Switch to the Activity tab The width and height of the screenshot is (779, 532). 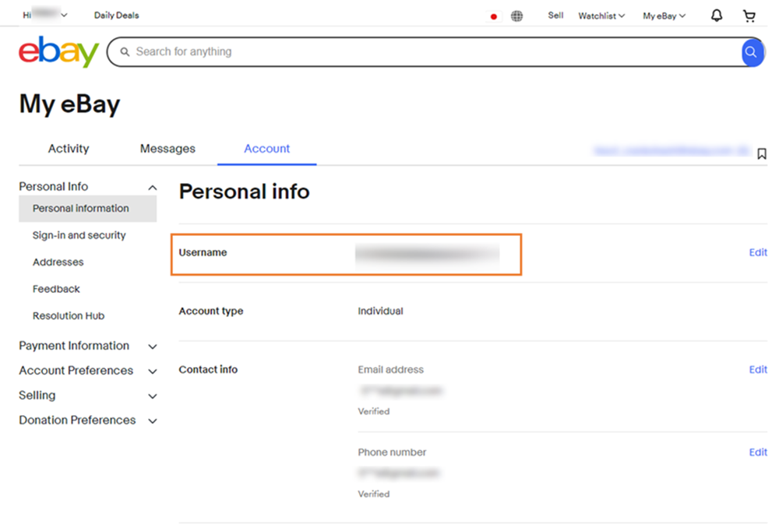click(x=69, y=149)
